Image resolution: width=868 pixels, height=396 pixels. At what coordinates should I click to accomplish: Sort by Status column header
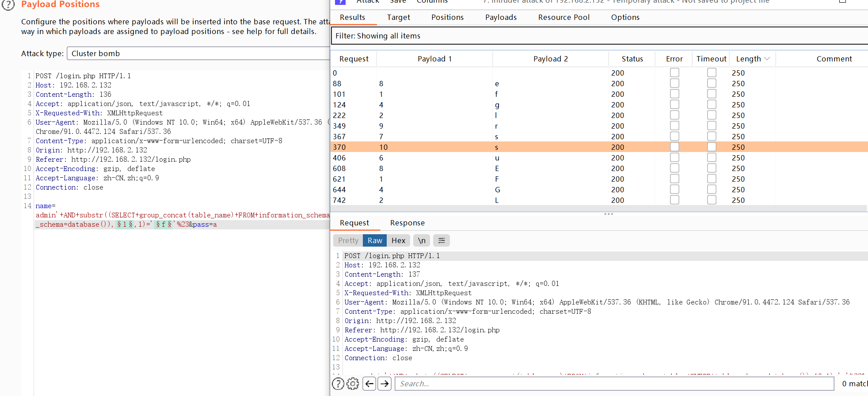point(632,59)
